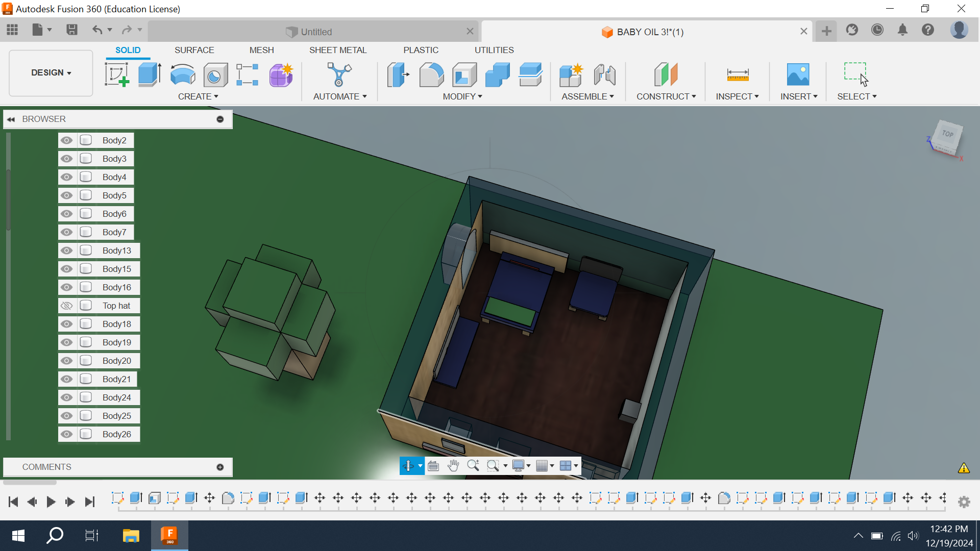Screen dimensions: 980x551
Task: Play the timeline
Action: click(x=51, y=502)
